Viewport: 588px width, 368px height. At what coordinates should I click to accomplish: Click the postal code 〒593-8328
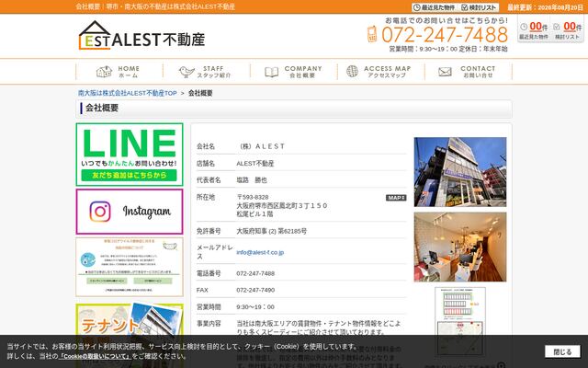(x=253, y=197)
